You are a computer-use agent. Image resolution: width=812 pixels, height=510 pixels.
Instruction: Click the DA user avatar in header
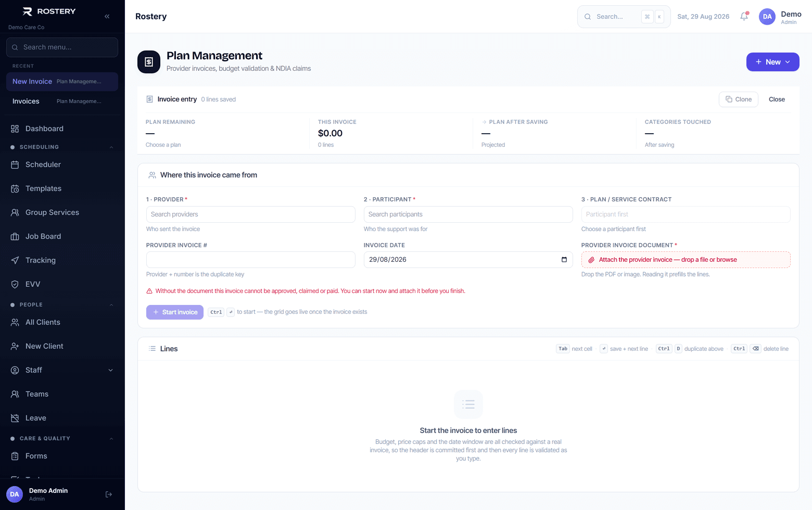pyautogui.click(x=767, y=17)
